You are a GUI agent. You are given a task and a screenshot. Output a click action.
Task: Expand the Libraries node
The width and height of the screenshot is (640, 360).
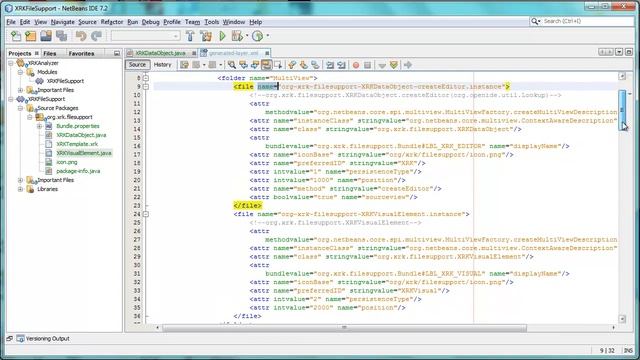coord(20,189)
